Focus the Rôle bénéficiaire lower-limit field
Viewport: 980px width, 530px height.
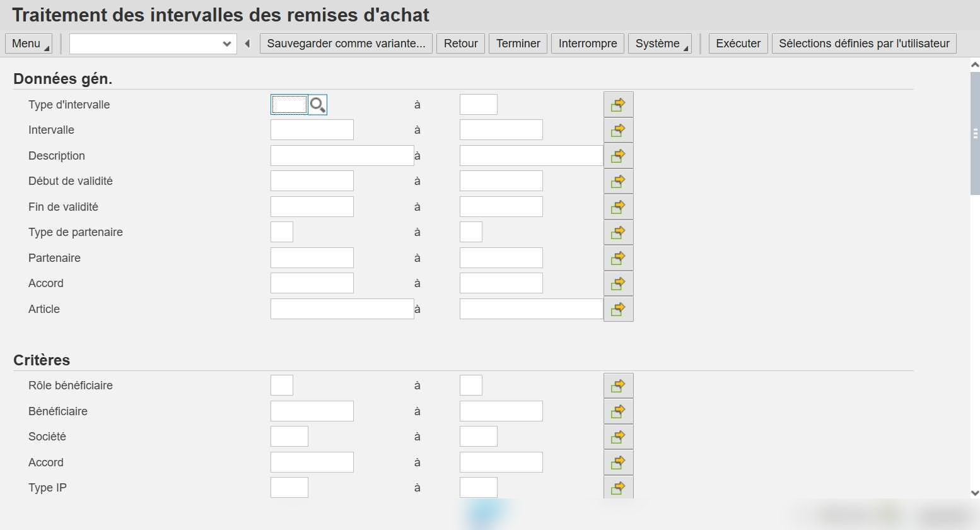[x=282, y=386]
